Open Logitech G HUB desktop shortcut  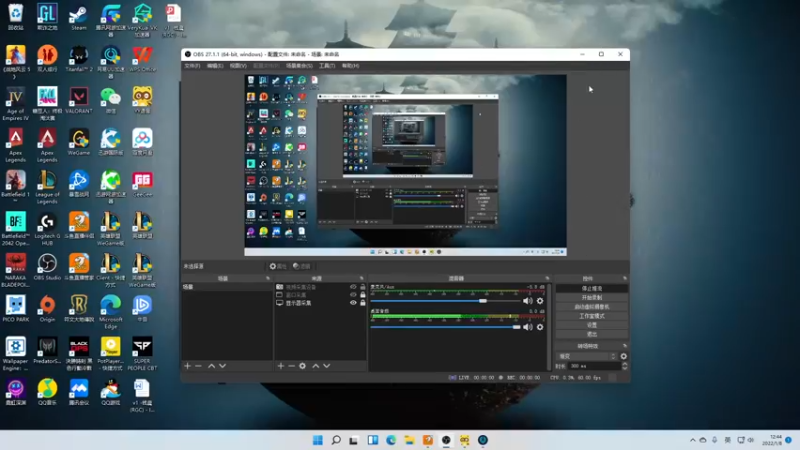click(47, 229)
